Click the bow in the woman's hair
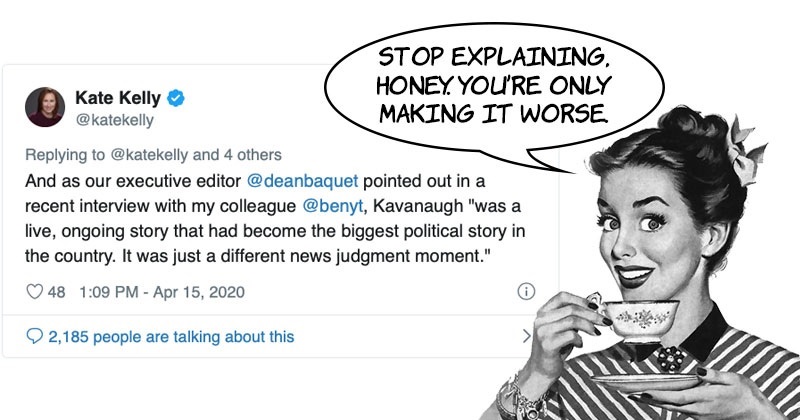 point(745,152)
